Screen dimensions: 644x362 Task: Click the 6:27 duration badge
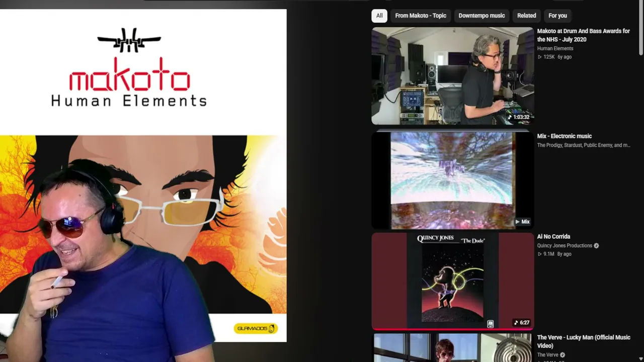[x=522, y=323]
